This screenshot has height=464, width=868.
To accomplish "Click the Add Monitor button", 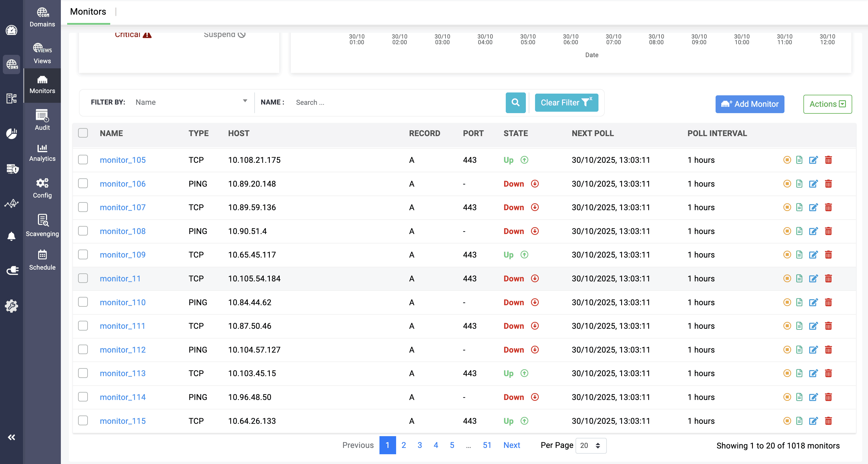I will point(749,104).
